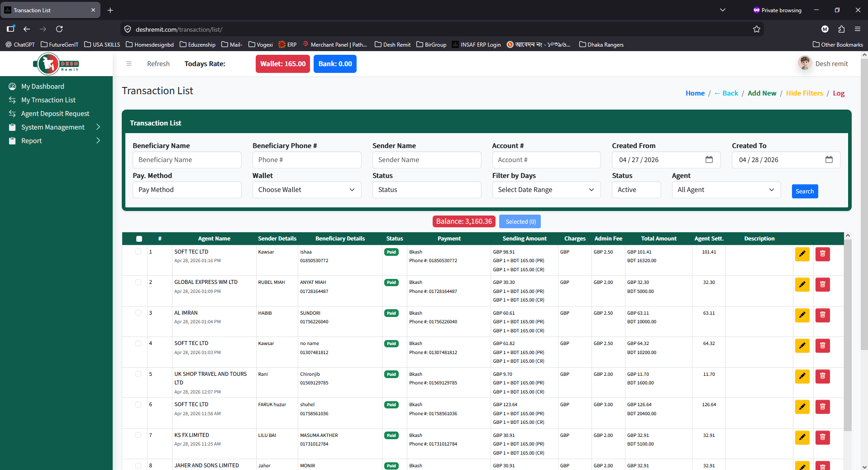Open the browser tab list dropdown

tap(723, 10)
